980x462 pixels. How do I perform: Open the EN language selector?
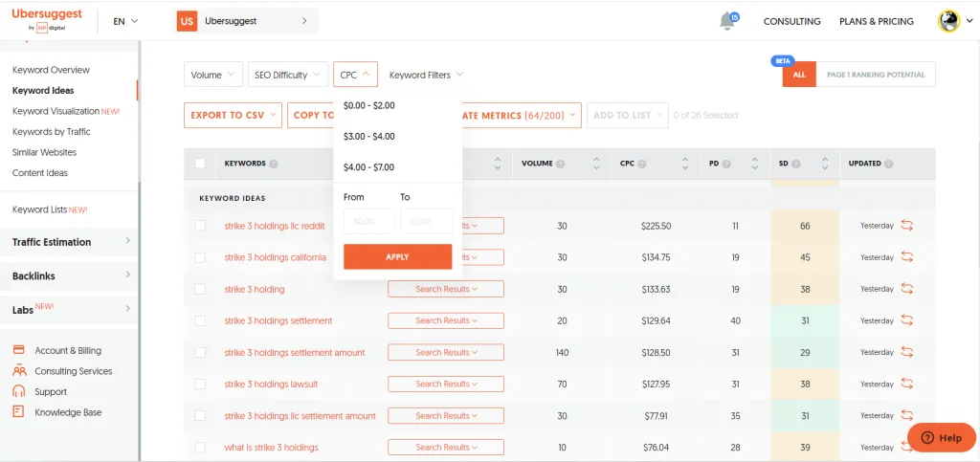click(125, 21)
